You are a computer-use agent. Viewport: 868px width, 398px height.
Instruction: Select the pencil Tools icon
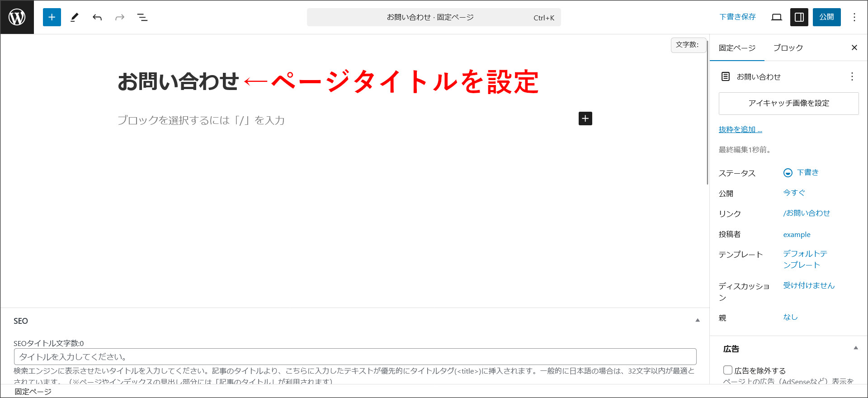click(75, 17)
